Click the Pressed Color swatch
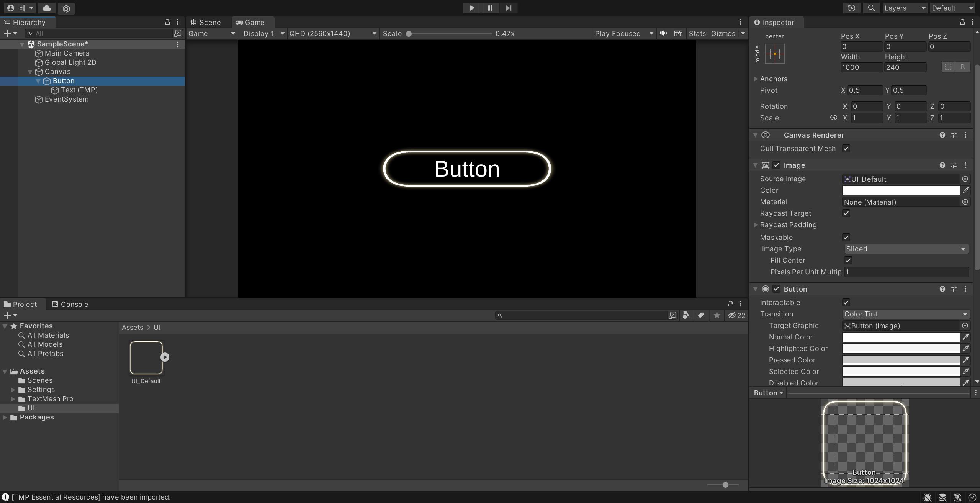980x503 pixels. point(901,360)
